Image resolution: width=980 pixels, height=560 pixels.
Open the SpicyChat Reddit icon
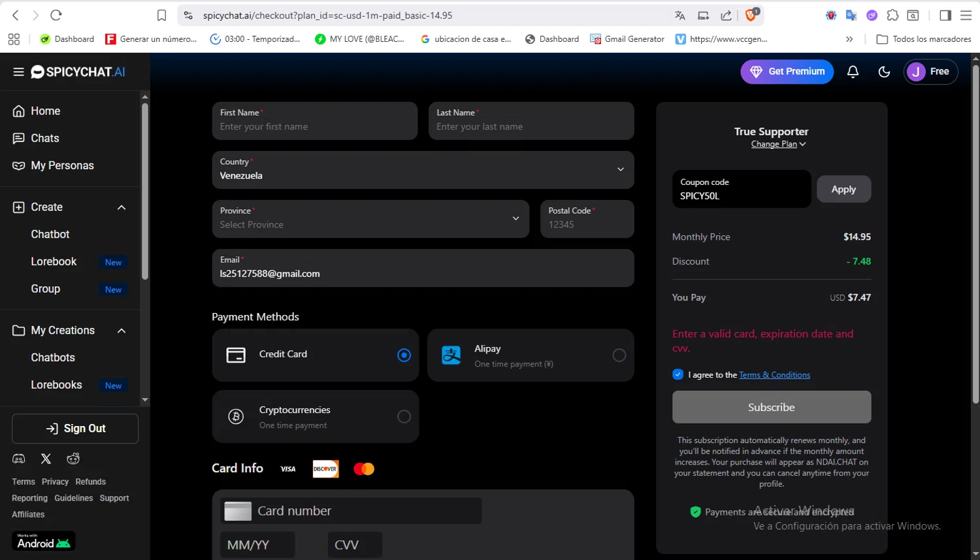(x=73, y=459)
